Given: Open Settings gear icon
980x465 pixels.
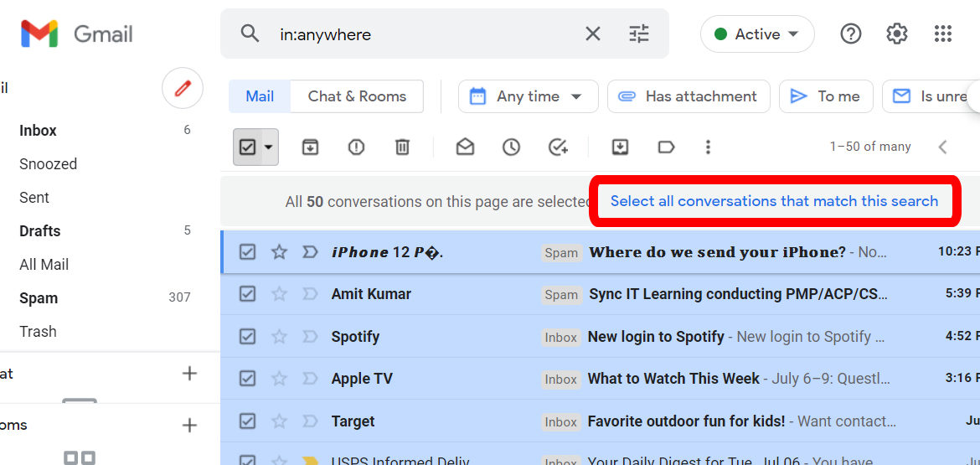Looking at the screenshot, I should (x=897, y=34).
